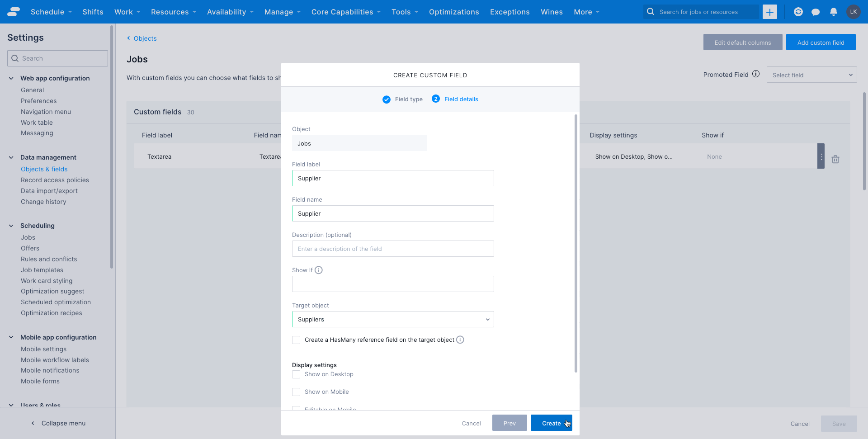Open the chat bubble icon
This screenshot has width=868, height=439.
[x=816, y=12]
